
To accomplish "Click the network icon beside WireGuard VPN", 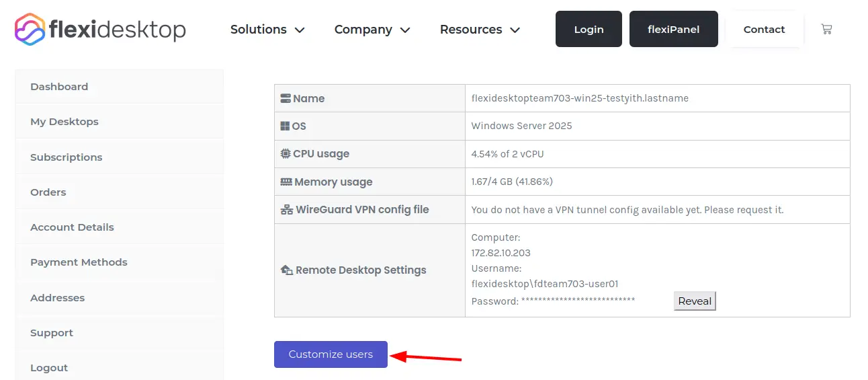I will [287, 210].
